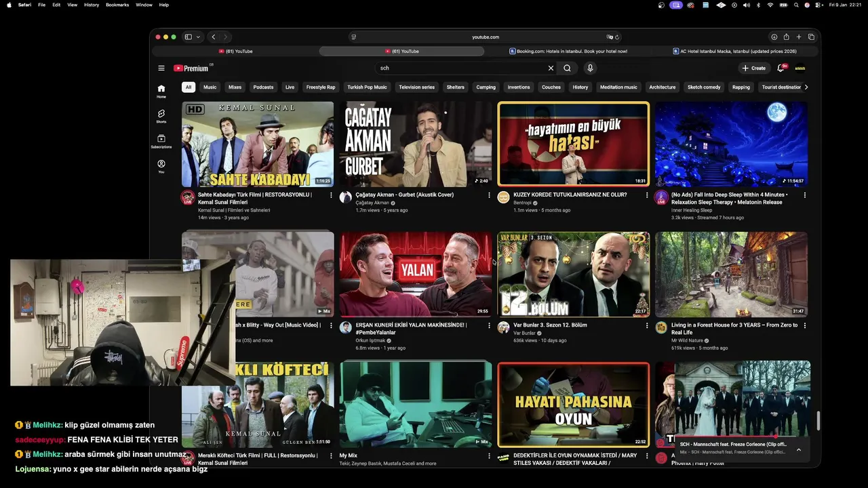Viewport: 868px width, 488px height.
Task: Go back in Safari history
Action: tap(214, 37)
